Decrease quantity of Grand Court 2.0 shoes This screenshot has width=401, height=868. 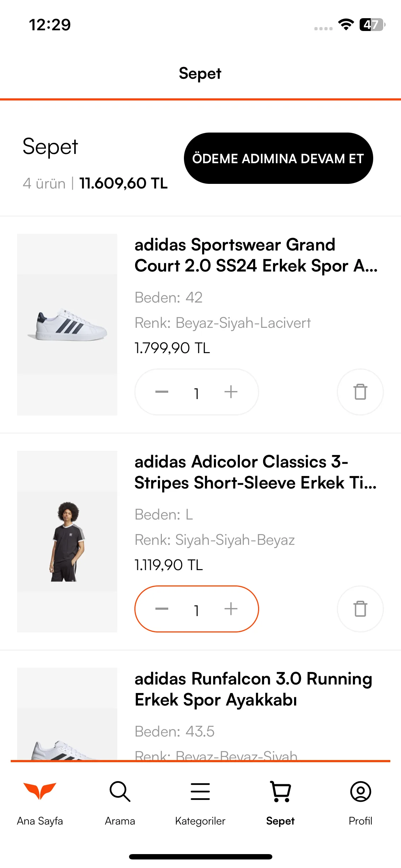[162, 392]
